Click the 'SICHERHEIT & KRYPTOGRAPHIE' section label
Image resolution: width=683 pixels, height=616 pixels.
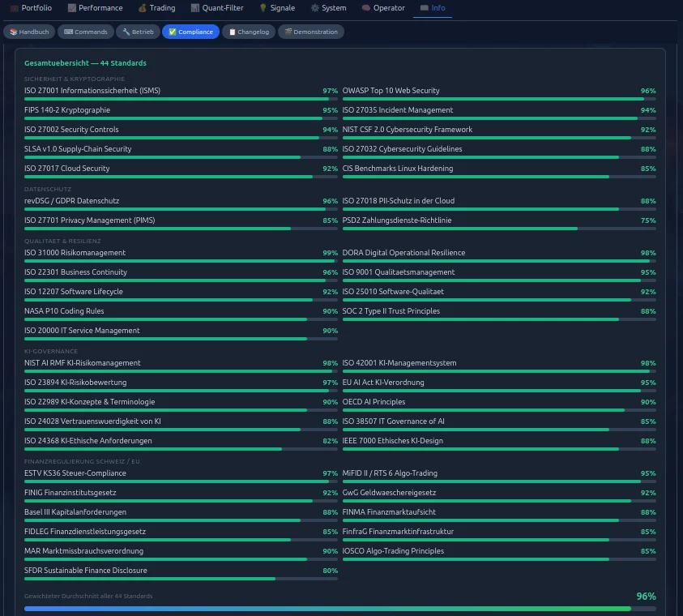[75, 79]
